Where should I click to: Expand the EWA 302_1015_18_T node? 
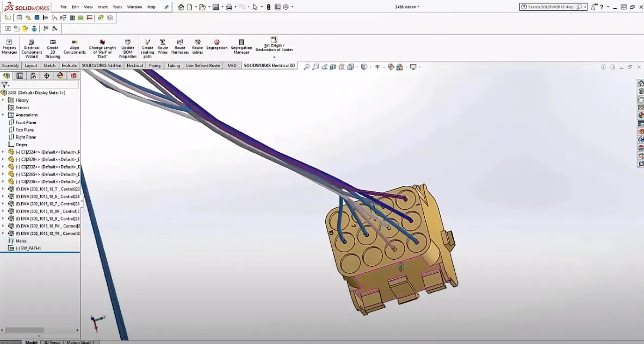coord(3,189)
